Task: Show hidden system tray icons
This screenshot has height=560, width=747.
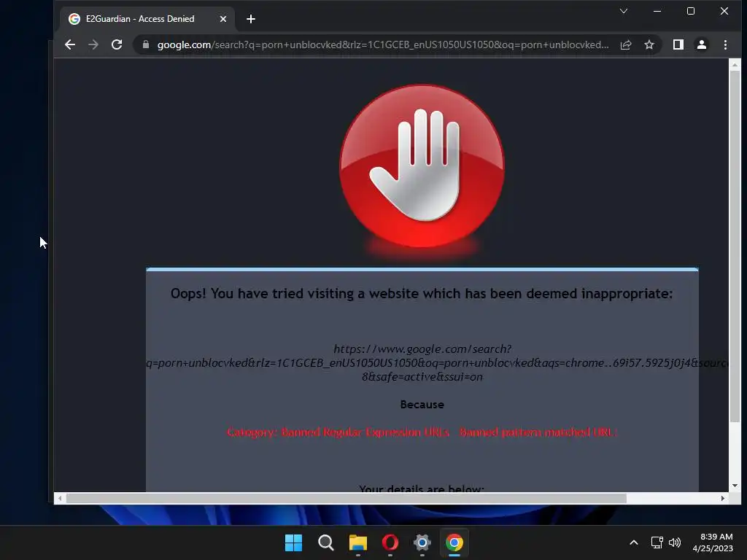Action: (634, 542)
